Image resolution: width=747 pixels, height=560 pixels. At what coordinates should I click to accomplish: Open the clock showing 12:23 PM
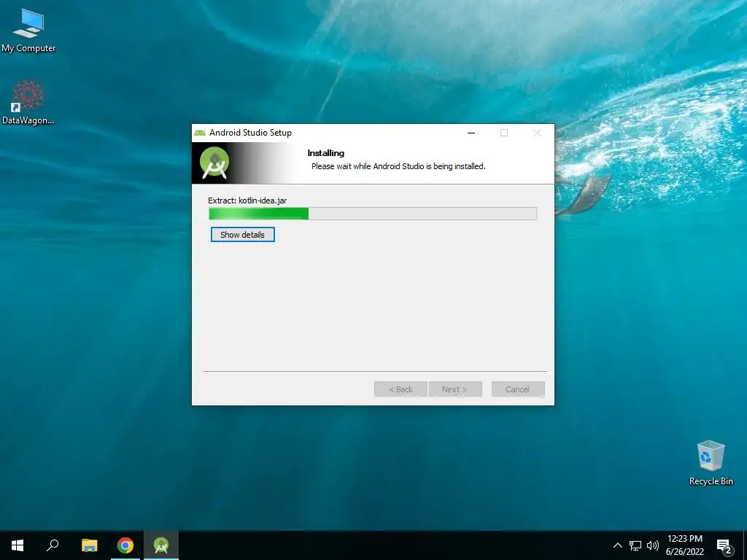tap(684, 545)
